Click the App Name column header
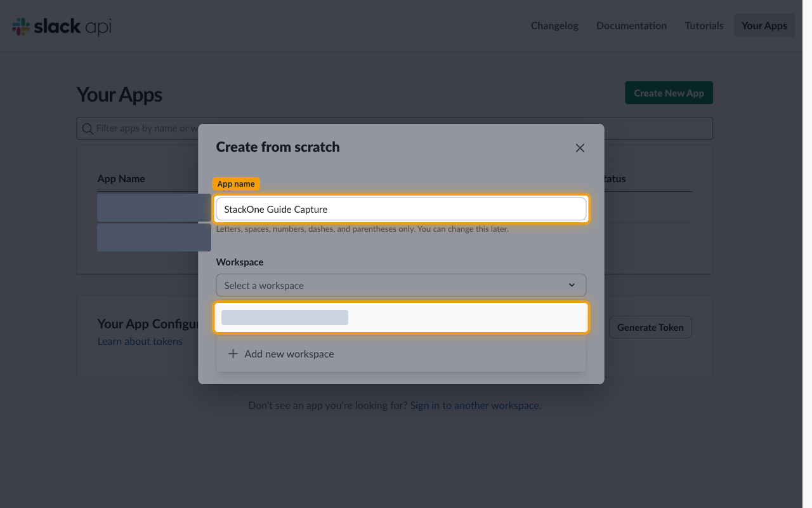The image size is (812, 508). pos(121,178)
